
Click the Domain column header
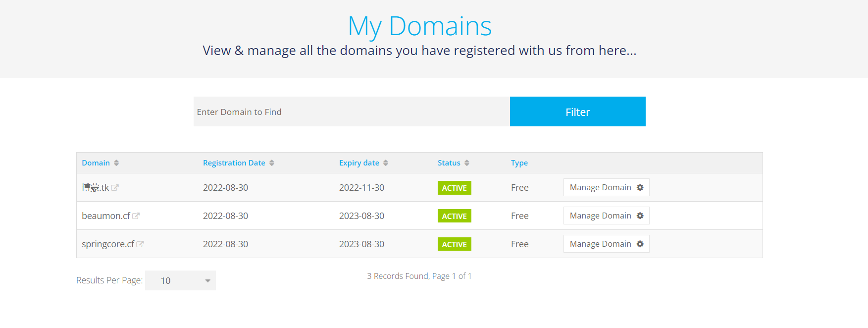96,163
